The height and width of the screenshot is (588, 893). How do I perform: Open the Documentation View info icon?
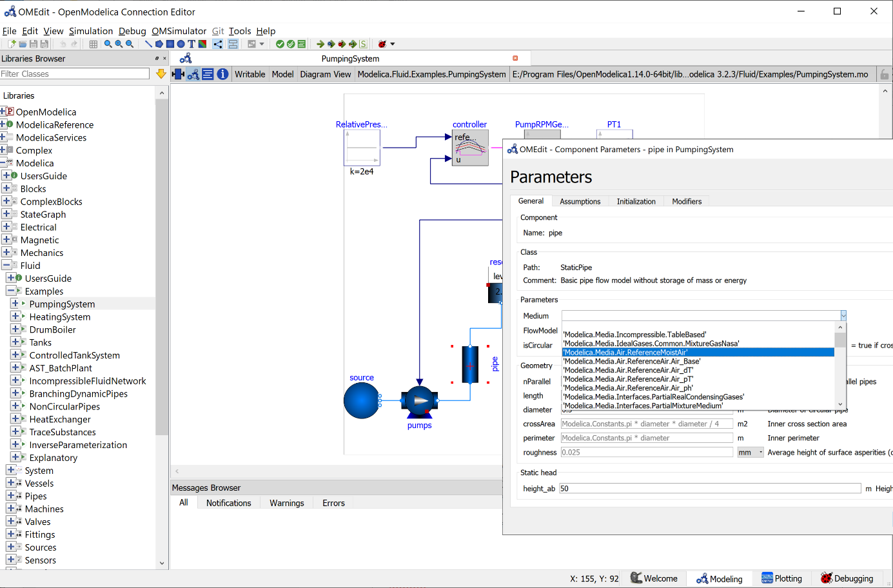(222, 74)
